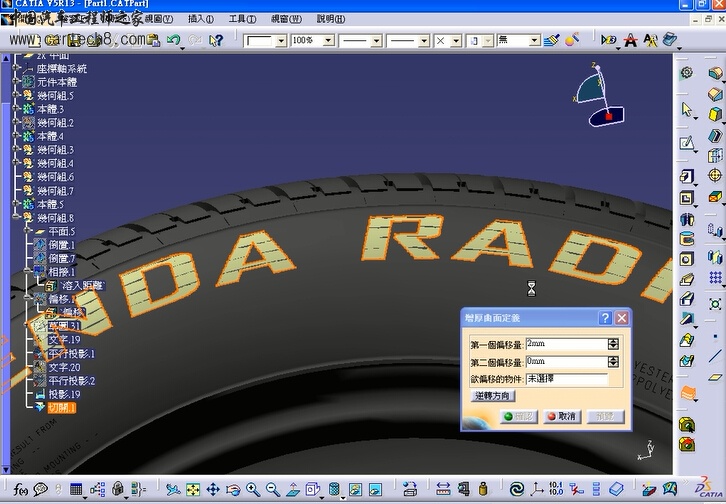Click the What's This help cursor icon
726x504 pixels.
[x=216, y=40]
